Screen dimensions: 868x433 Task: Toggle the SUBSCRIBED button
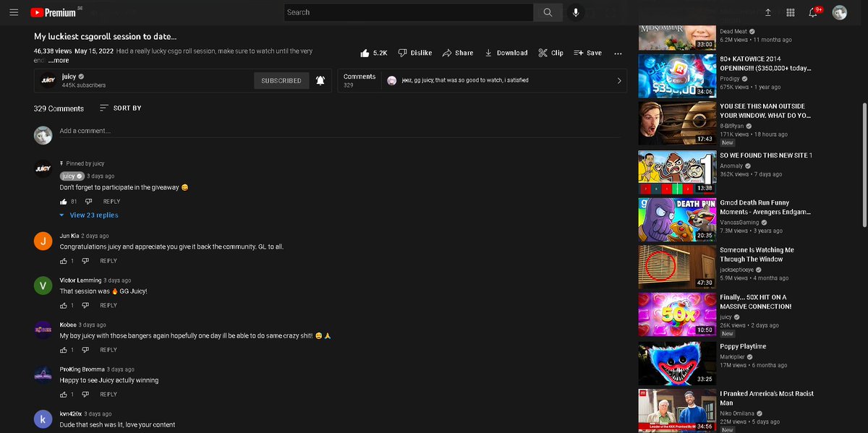pyautogui.click(x=281, y=81)
